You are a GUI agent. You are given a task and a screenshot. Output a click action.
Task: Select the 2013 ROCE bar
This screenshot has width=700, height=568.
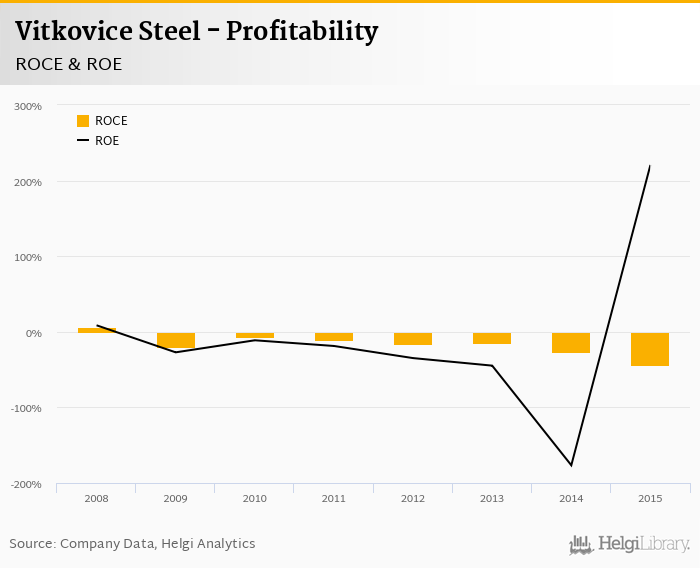[492, 338]
